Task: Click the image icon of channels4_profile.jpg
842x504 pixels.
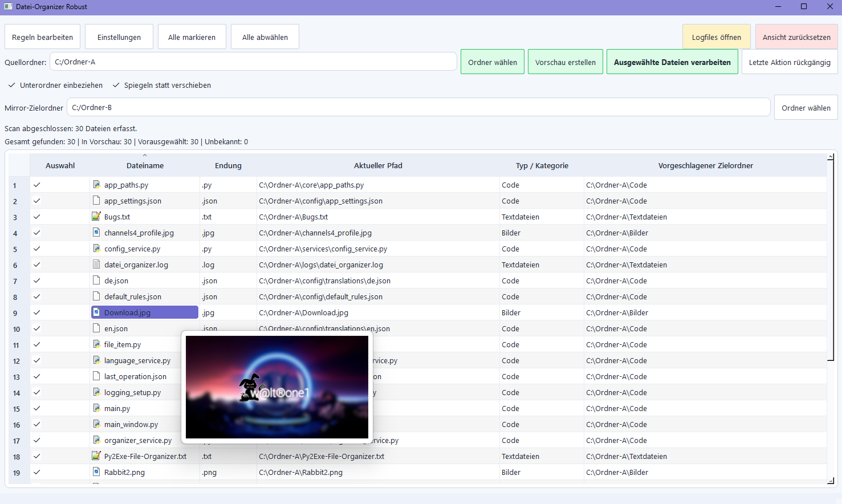Action: (96, 233)
